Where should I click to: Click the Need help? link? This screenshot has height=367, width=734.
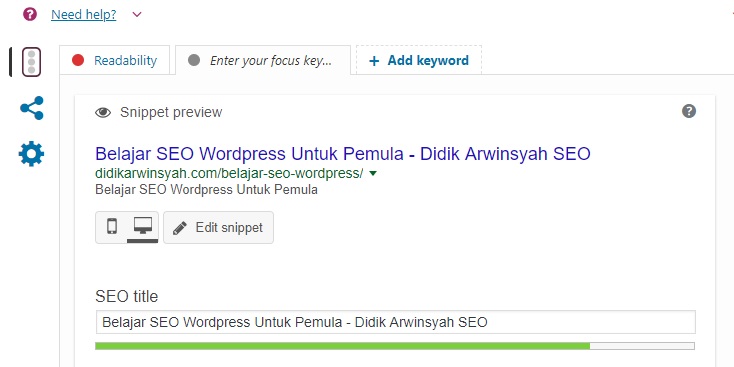pos(84,15)
